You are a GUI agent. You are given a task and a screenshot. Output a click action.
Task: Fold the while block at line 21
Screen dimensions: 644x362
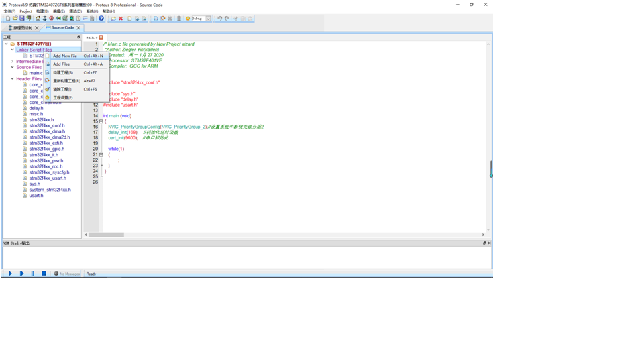[101, 155]
